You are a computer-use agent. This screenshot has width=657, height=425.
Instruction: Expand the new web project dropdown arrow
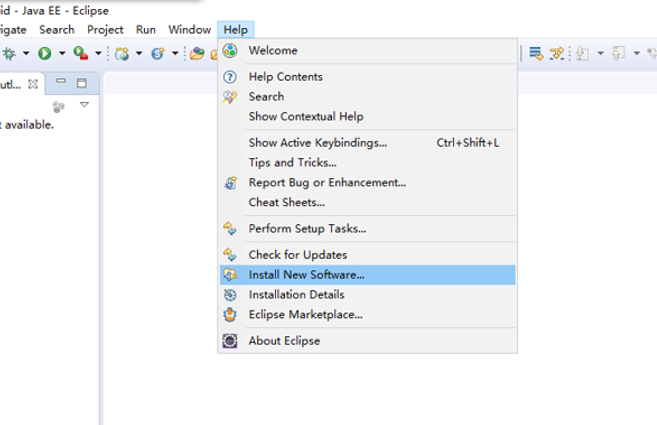tap(139, 53)
